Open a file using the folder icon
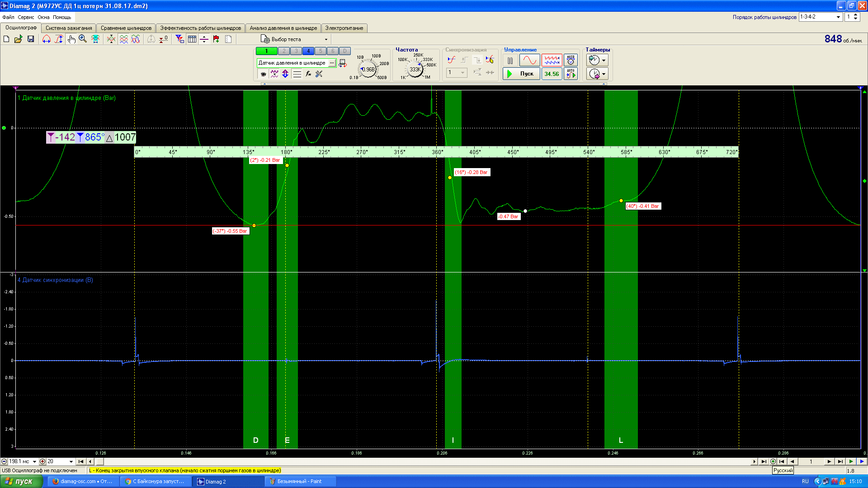868x488 pixels. (18, 39)
